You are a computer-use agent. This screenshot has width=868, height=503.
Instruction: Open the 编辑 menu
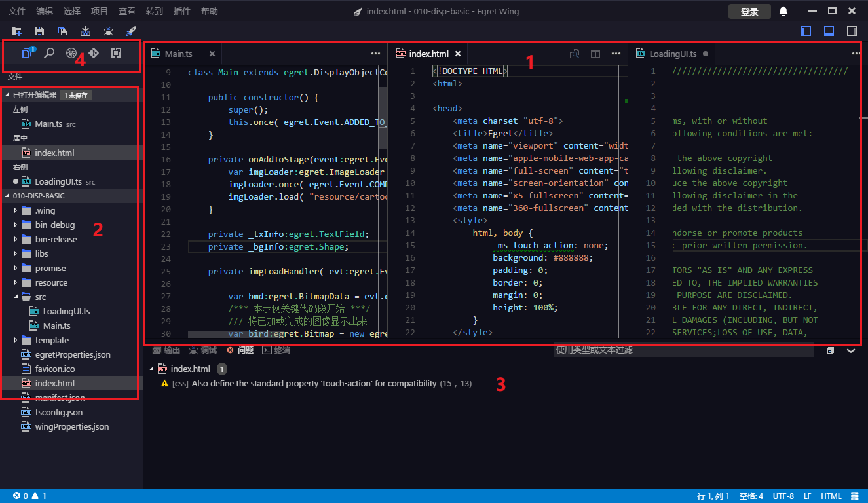[x=45, y=11]
